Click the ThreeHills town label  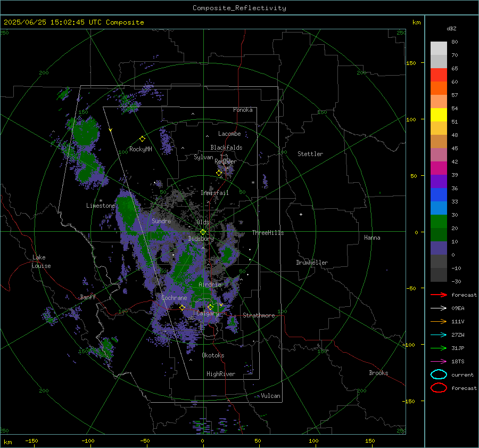[x=268, y=233]
